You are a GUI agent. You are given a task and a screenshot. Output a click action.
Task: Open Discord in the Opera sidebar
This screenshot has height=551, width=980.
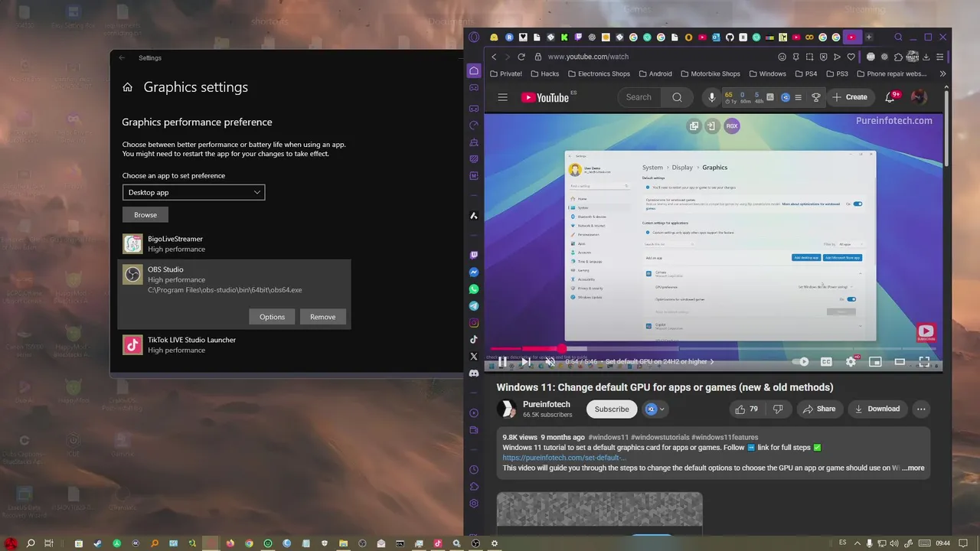[x=474, y=373]
